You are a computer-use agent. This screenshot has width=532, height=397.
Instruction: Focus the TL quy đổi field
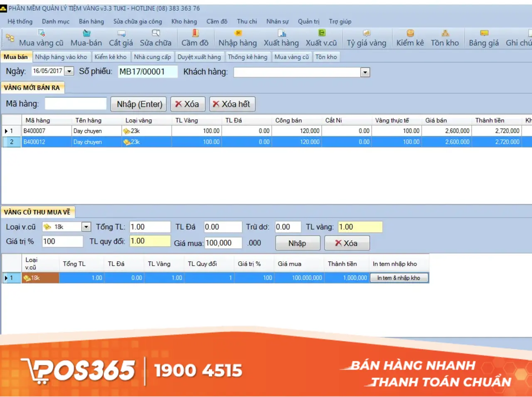tap(150, 241)
